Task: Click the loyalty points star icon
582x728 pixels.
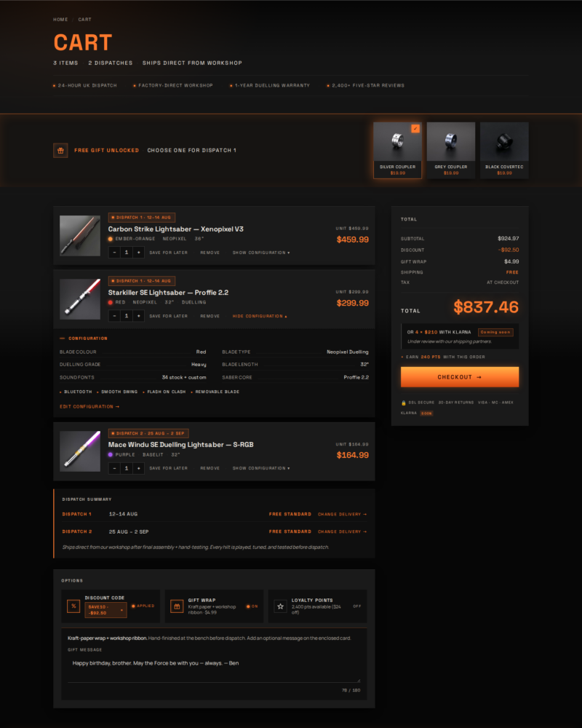Action: [280, 606]
